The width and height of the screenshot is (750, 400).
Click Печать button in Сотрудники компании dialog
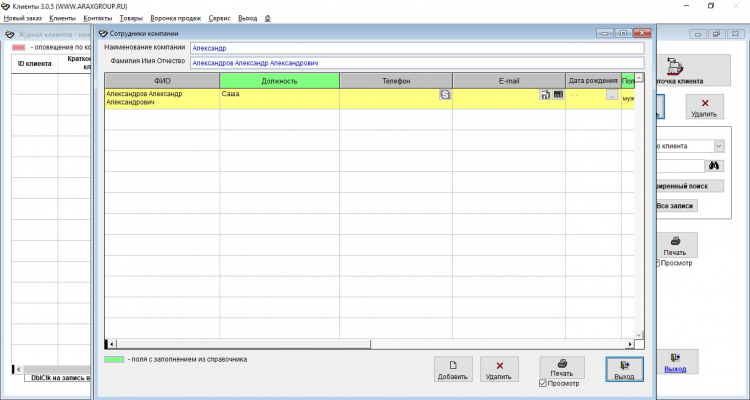click(562, 367)
